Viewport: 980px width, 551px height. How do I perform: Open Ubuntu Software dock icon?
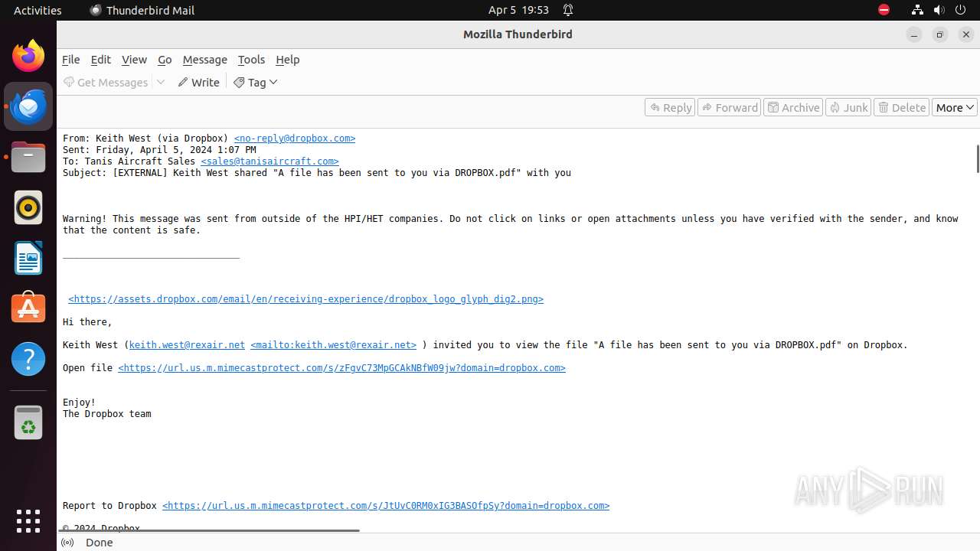coord(28,308)
